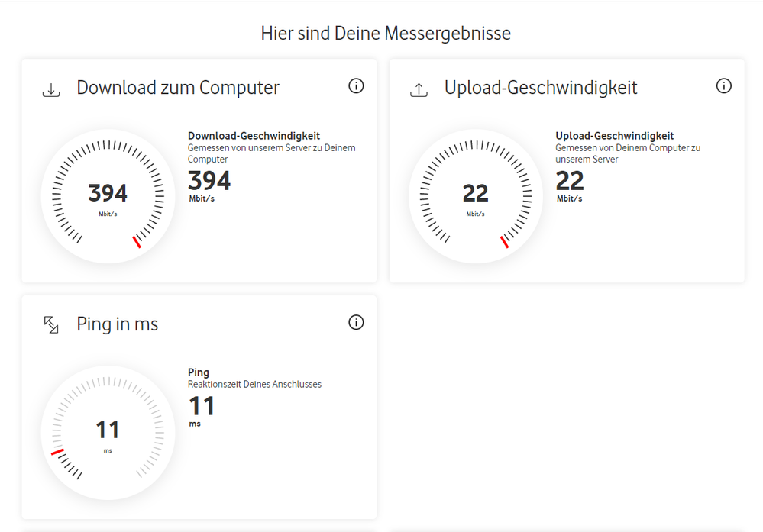The image size is (763, 532).
Task: Click the red download gauge needle
Action: tap(137, 241)
